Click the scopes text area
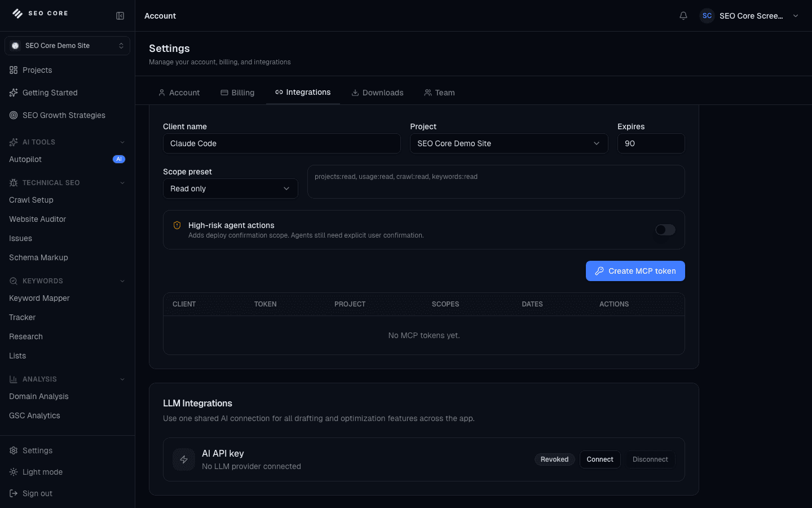 [x=496, y=182]
